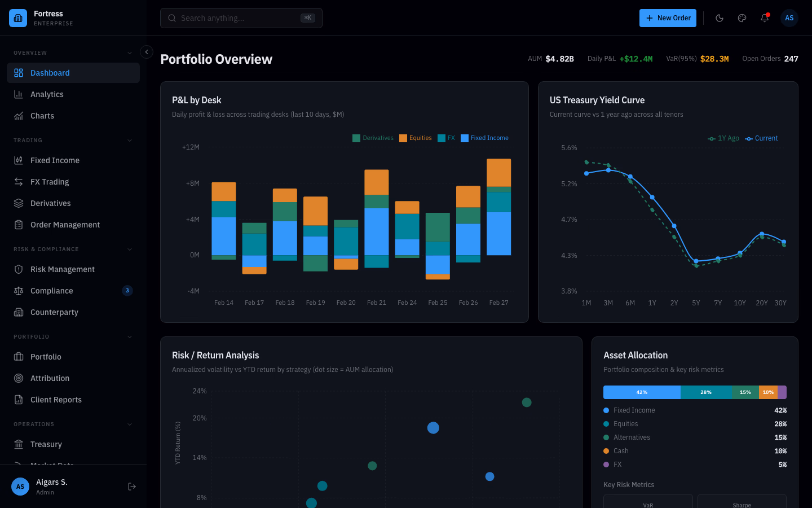Collapse the Risk & Compliance section chevron
This screenshot has height=508, width=812.
tap(130, 249)
